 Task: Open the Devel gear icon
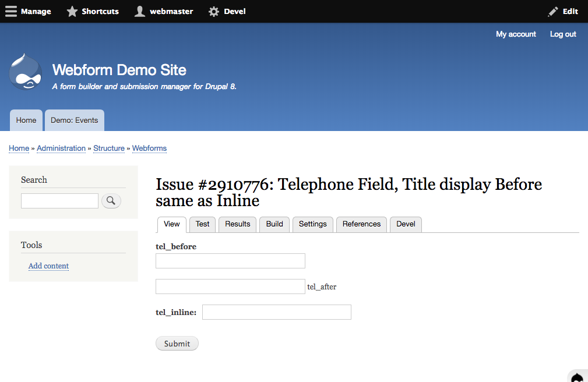click(x=214, y=12)
